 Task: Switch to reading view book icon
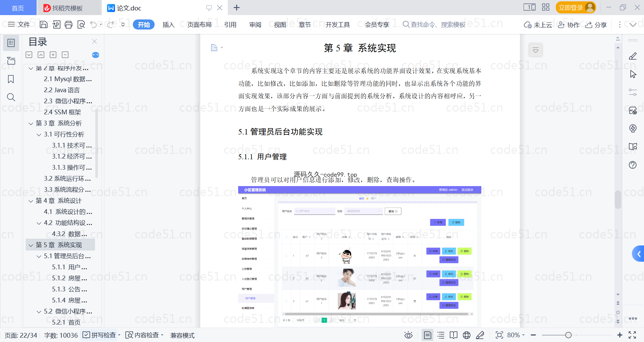(453, 335)
